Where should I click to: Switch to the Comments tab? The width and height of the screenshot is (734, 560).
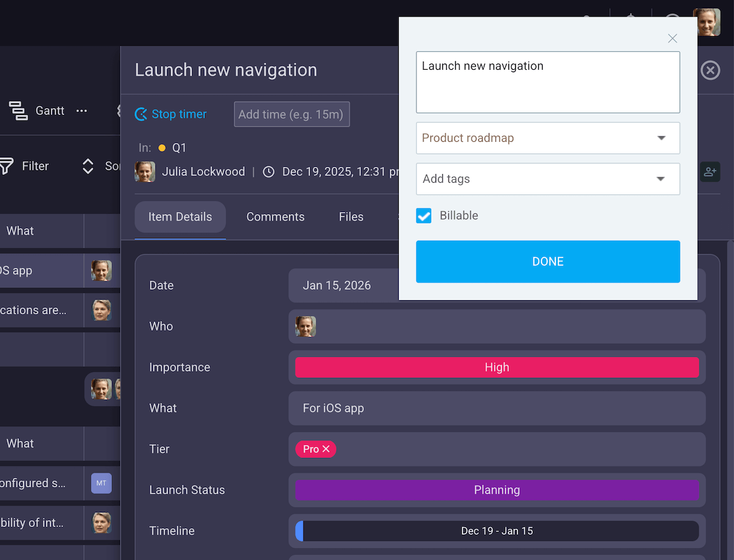275,217
